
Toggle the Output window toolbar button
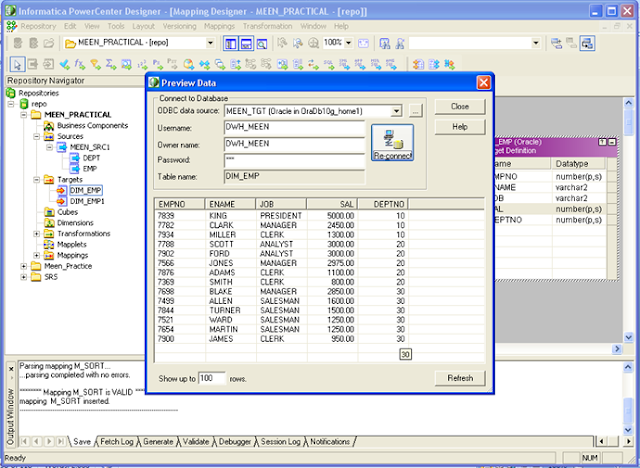246,43
